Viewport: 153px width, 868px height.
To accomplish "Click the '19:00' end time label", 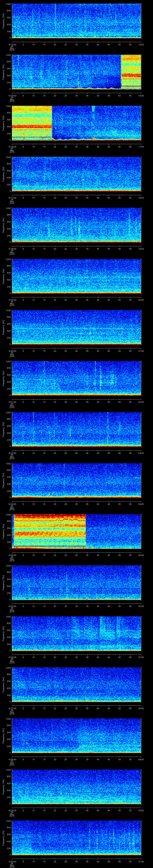I will (x=141, y=249).
